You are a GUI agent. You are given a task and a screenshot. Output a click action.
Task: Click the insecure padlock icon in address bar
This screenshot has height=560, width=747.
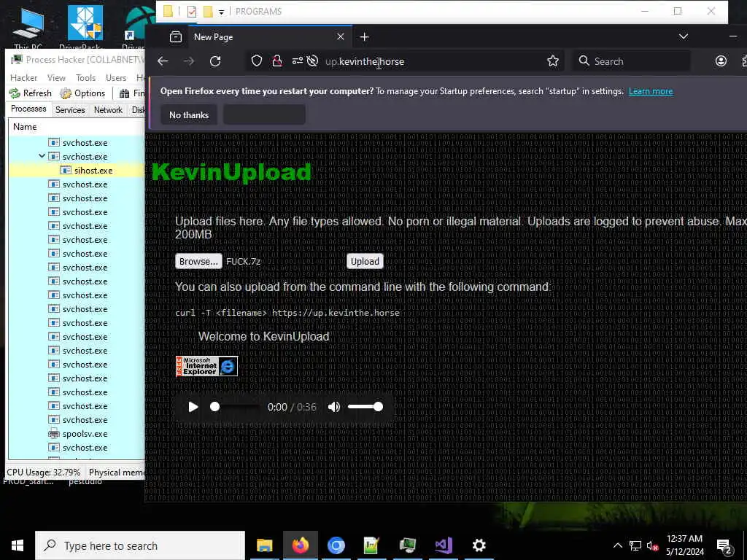[x=276, y=61]
